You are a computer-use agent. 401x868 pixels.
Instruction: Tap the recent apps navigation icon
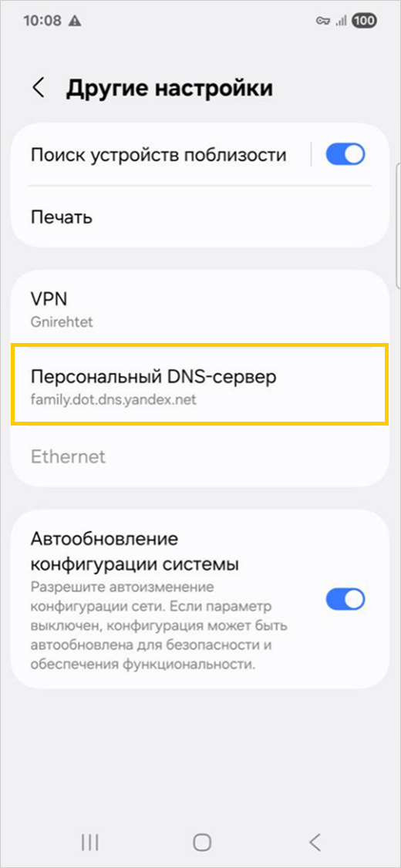pyautogui.click(x=89, y=842)
